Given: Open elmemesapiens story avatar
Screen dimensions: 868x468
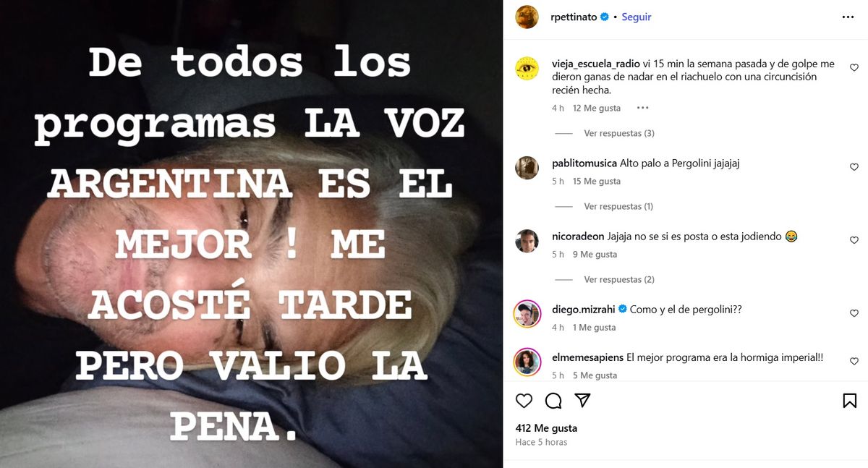Looking at the screenshot, I should click(x=527, y=362).
